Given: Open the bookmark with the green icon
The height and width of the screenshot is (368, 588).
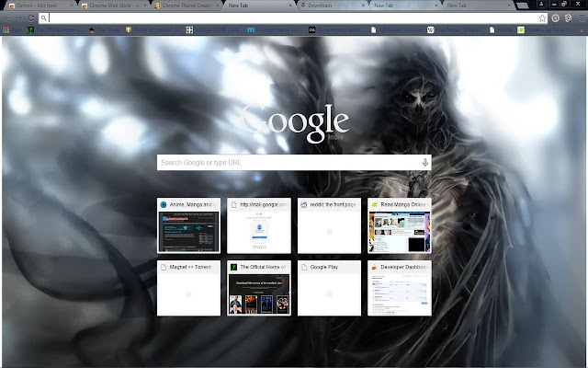Looking at the screenshot, I should tap(545, 30).
